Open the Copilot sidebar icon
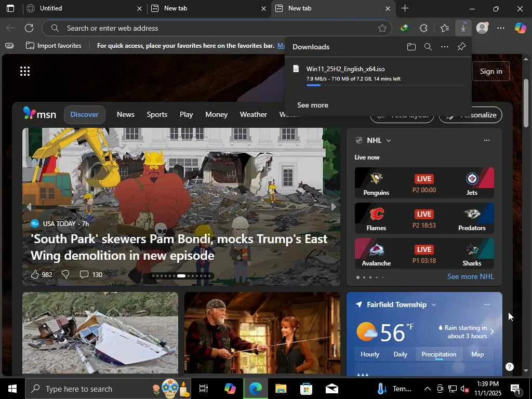The height and width of the screenshot is (399, 532). (x=520, y=28)
